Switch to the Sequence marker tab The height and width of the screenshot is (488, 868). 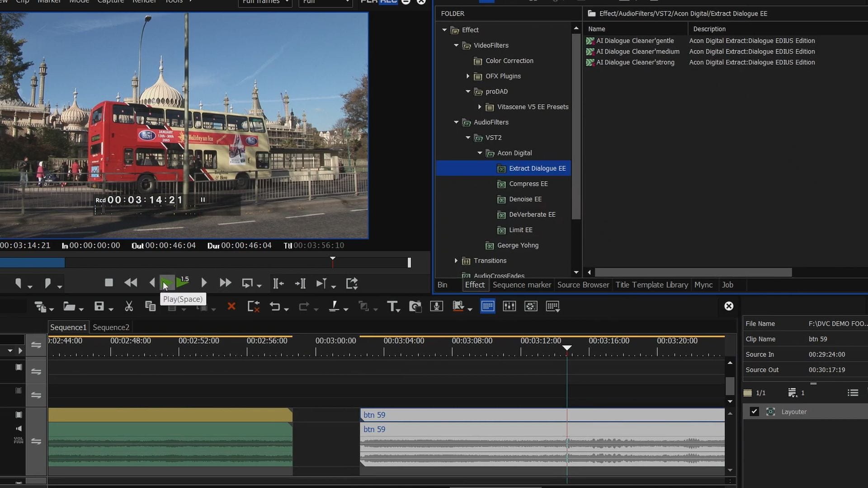pyautogui.click(x=522, y=285)
